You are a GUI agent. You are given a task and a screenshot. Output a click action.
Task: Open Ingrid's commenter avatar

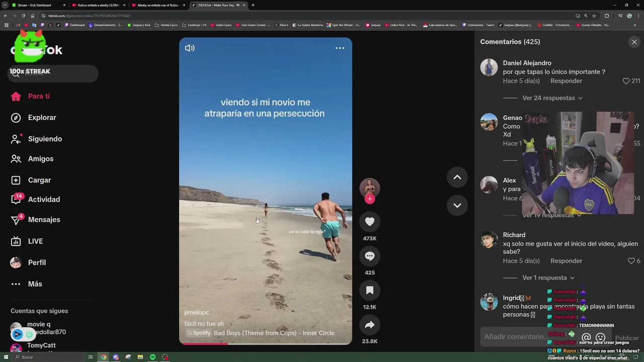[x=489, y=302]
